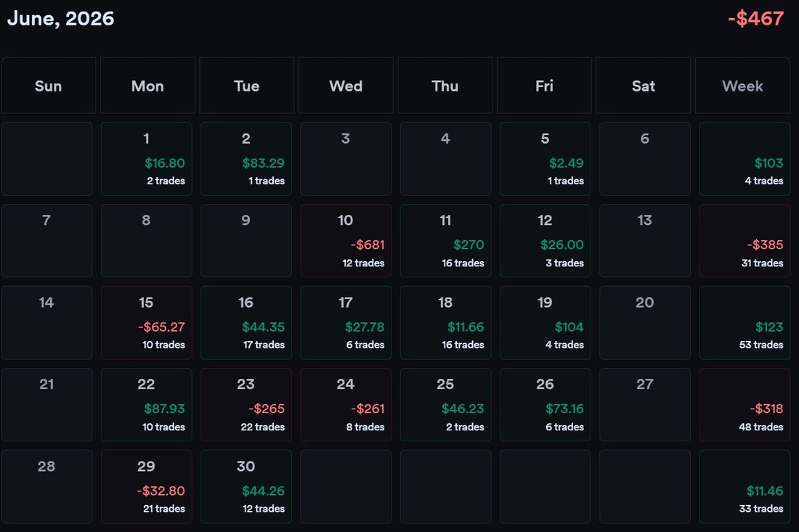
Task: Open the June 30 cell showing $44.26
Action: pos(246,487)
